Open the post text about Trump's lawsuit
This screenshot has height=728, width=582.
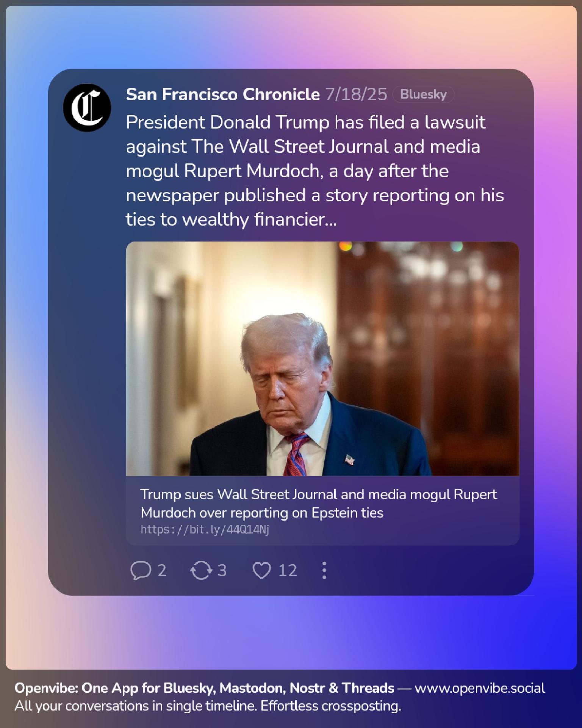click(315, 171)
